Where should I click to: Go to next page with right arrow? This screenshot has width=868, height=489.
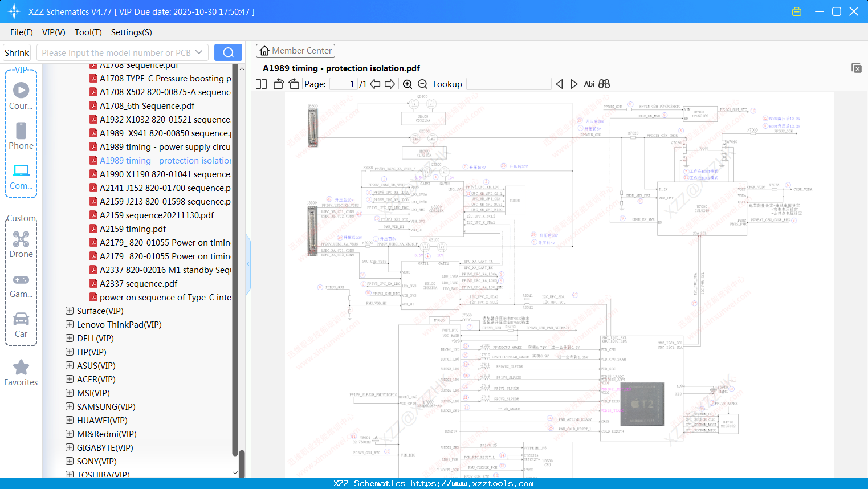[x=390, y=84]
